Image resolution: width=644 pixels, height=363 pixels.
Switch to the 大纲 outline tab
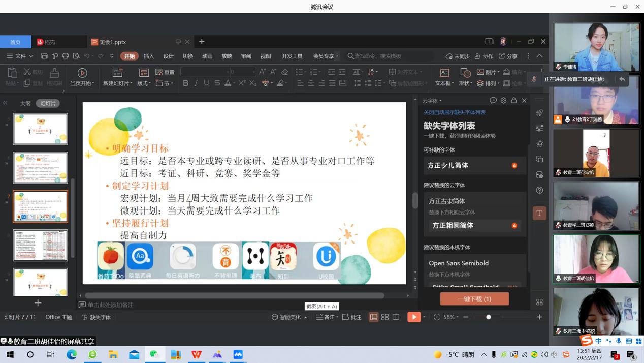(x=25, y=103)
